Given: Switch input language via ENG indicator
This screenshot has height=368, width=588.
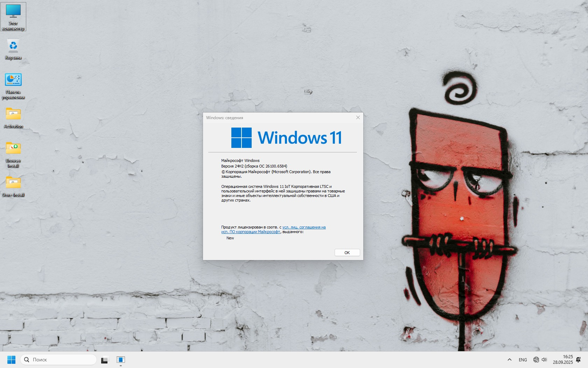Looking at the screenshot, I should pos(523,360).
